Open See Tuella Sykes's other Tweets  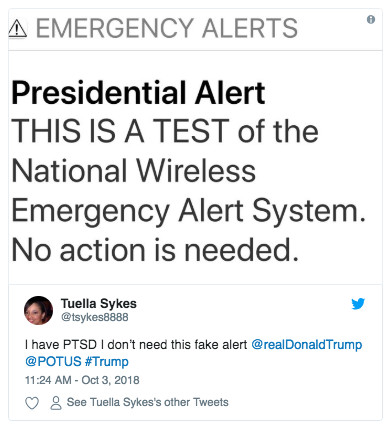[x=147, y=402]
